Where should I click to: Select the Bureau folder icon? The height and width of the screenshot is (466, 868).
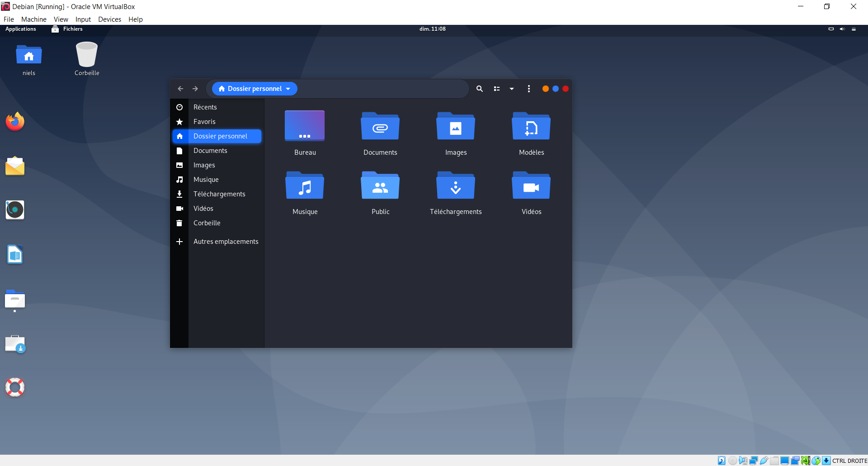point(305,127)
